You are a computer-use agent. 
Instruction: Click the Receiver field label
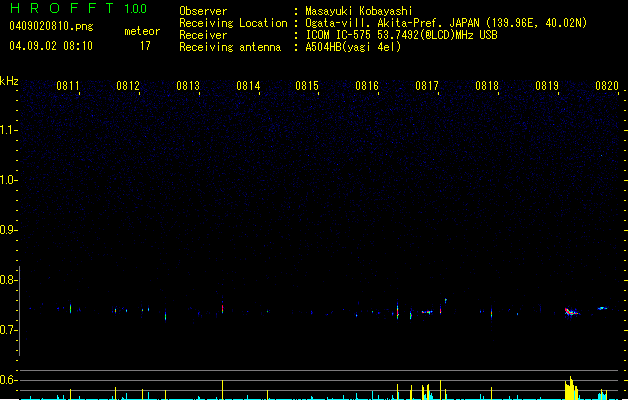click(203, 35)
